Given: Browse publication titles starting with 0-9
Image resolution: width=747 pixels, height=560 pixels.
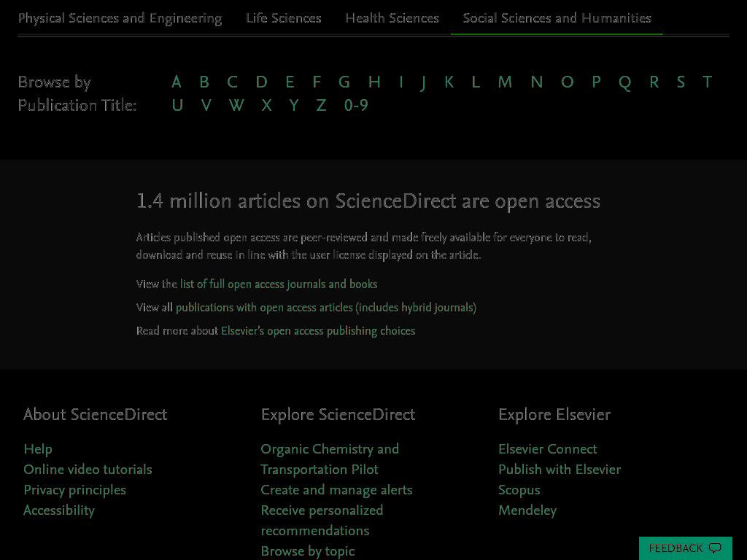Looking at the screenshot, I should [x=356, y=105].
